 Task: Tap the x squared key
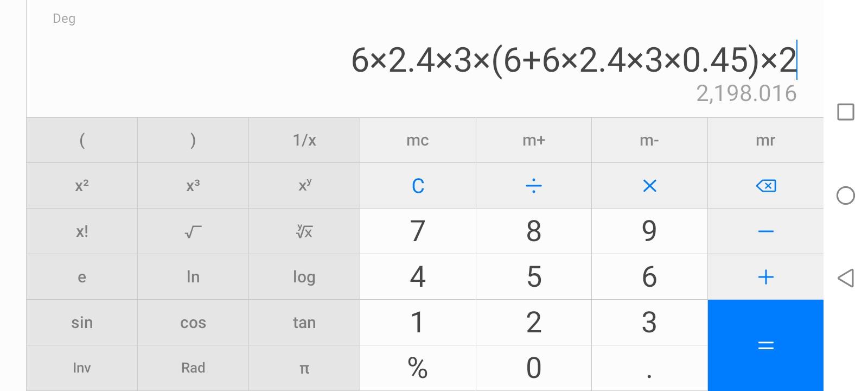82,186
